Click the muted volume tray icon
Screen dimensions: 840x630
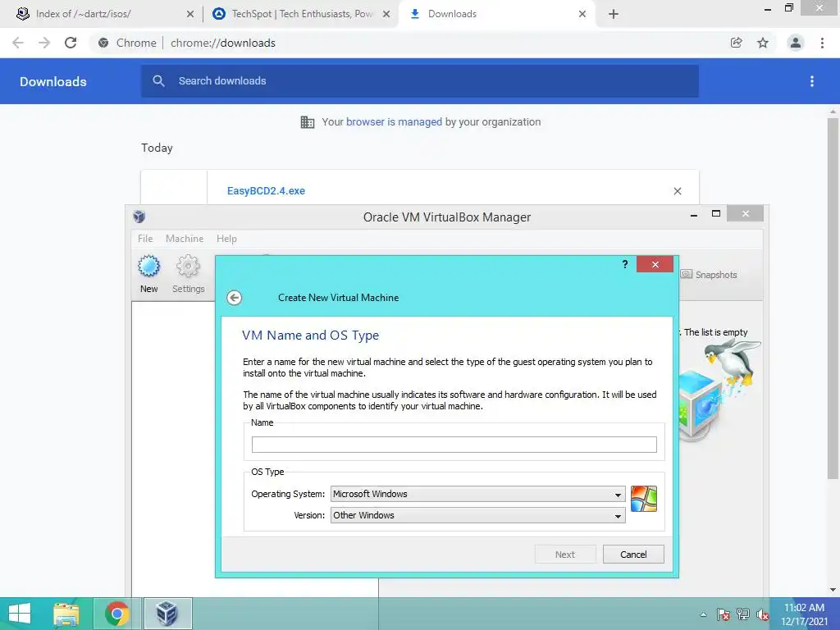click(762, 614)
